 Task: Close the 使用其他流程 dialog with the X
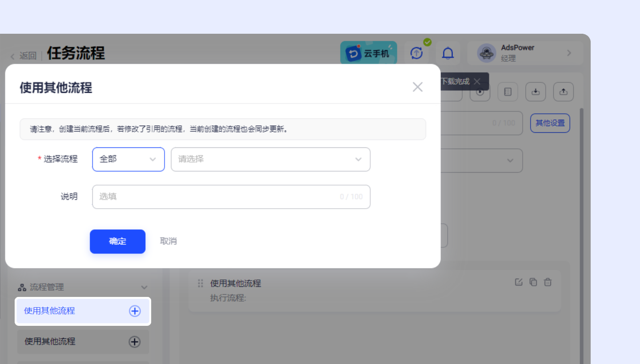point(417,87)
